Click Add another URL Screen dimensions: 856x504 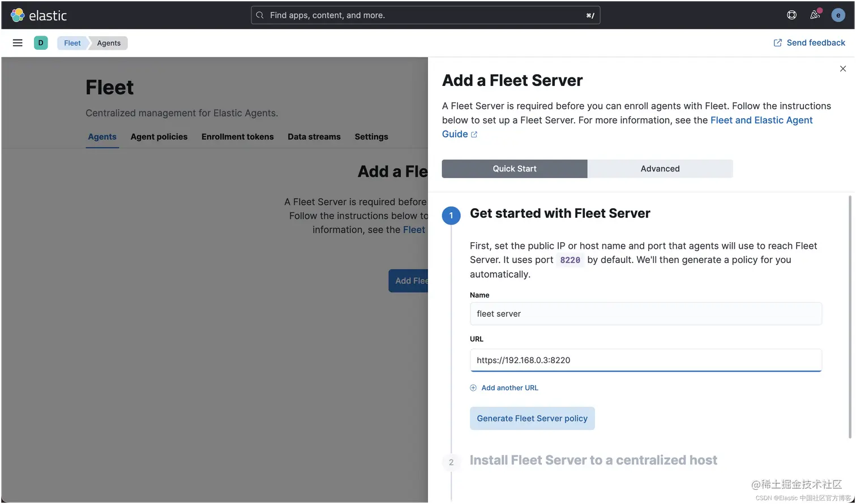tap(504, 388)
